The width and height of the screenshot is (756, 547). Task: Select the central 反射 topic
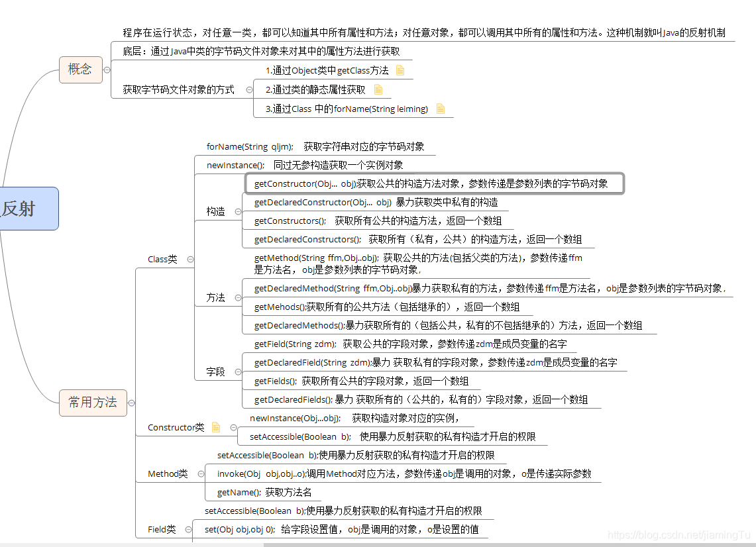coord(29,209)
